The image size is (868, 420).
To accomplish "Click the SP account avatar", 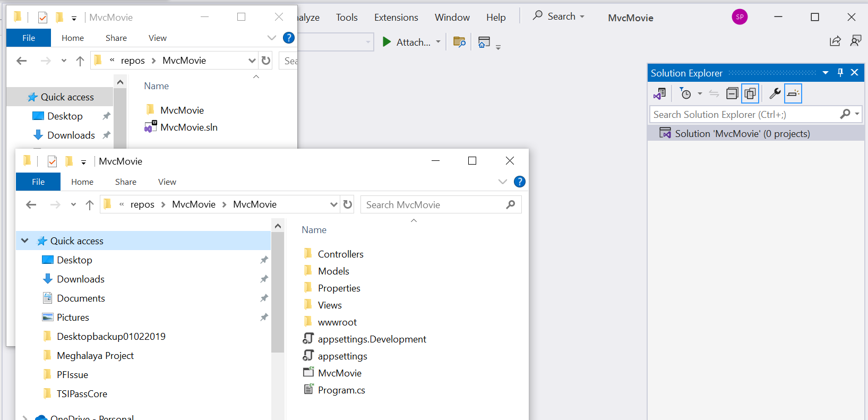I will pyautogui.click(x=740, y=17).
